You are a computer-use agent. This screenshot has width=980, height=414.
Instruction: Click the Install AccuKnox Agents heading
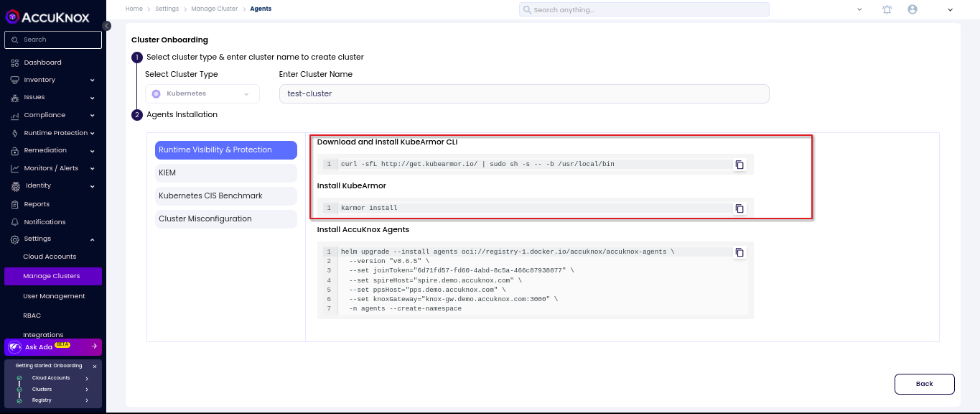[363, 230]
